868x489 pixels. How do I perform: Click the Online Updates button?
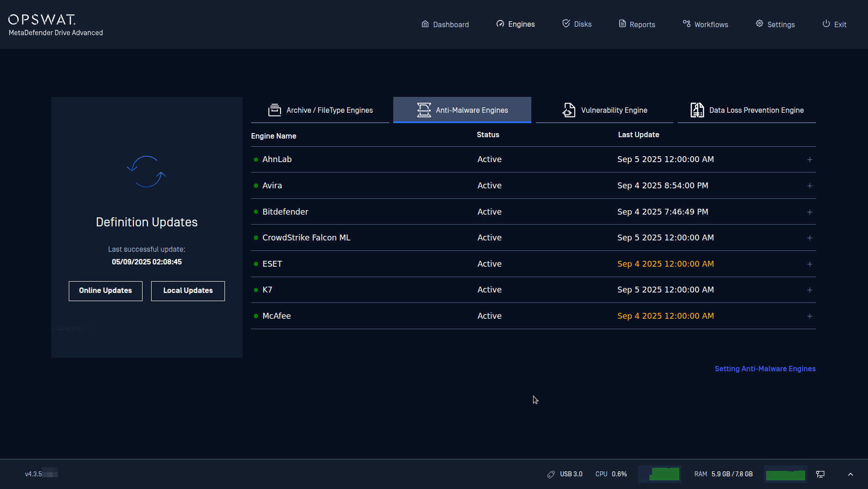[x=105, y=291]
